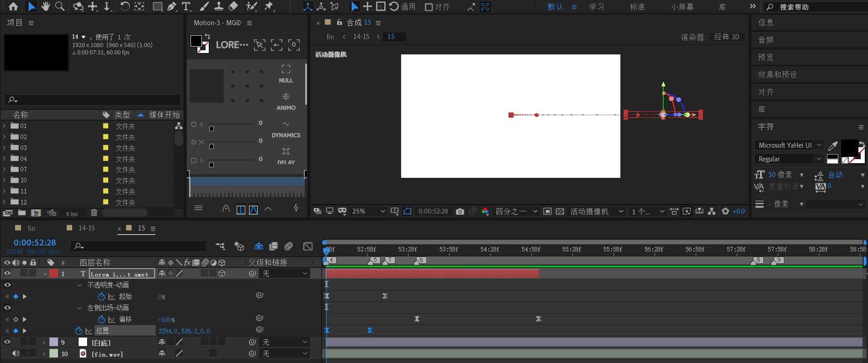Image resolution: width=868 pixels, height=363 pixels.
Task: Expand layer 9 白底 properties
Action: tap(44, 342)
